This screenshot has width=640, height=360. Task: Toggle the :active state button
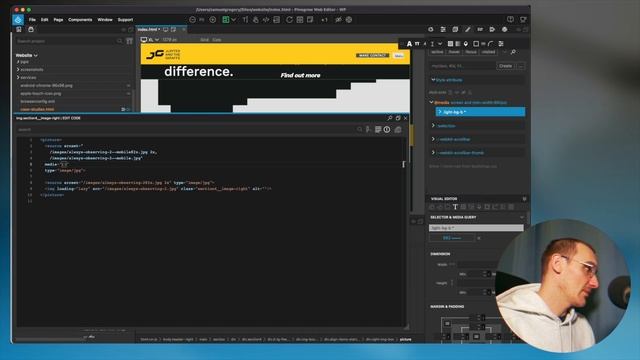click(437, 52)
